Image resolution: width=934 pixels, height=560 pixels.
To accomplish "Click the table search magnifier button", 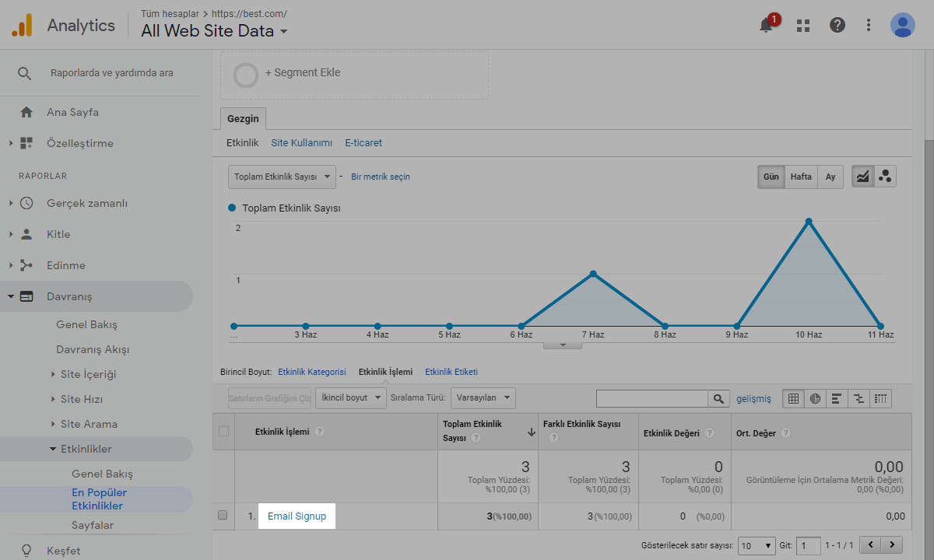I will tap(718, 398).
